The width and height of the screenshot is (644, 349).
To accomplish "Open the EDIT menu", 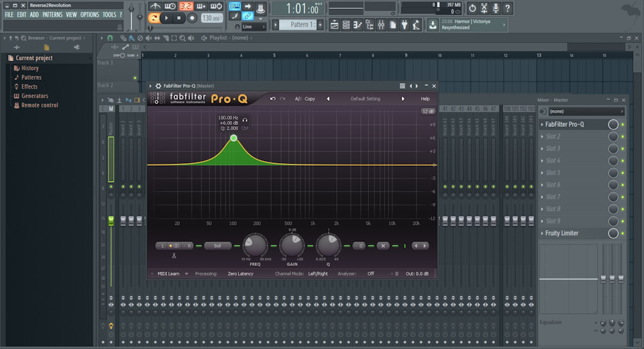I will point(21,14).
